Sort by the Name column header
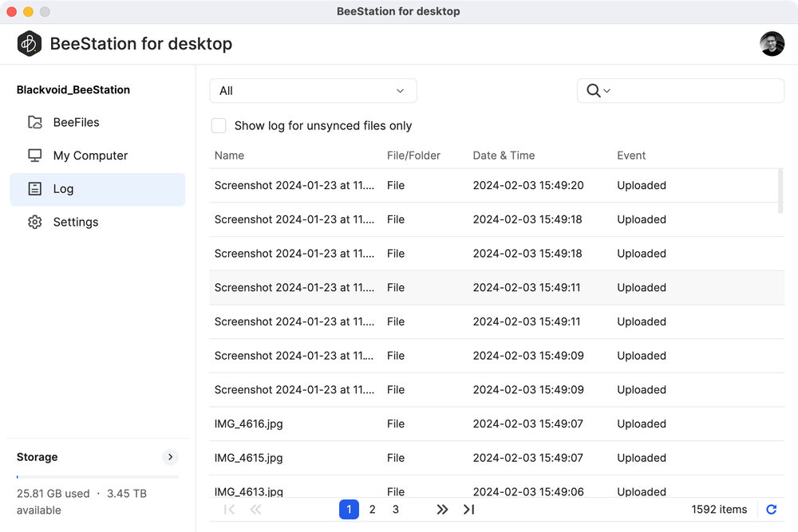Viewport: 798px width, 532px height. click(229, 155)
